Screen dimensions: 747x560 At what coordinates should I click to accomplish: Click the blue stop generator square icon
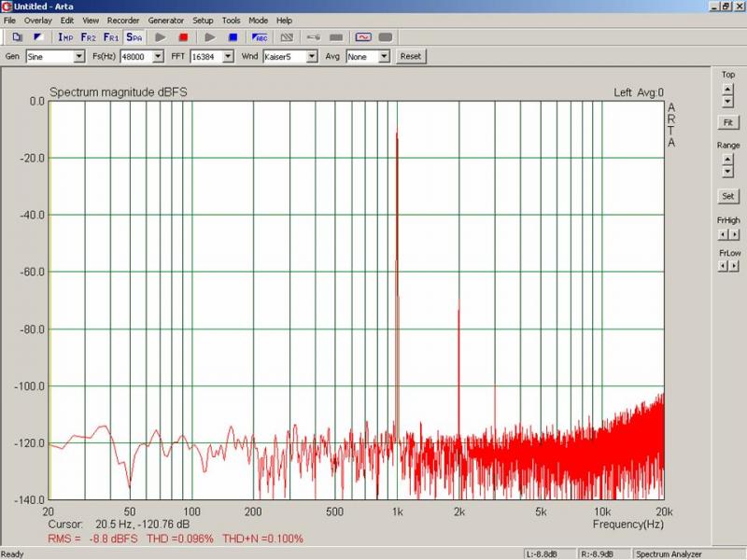pyautogui.click(x=233, y=37)
